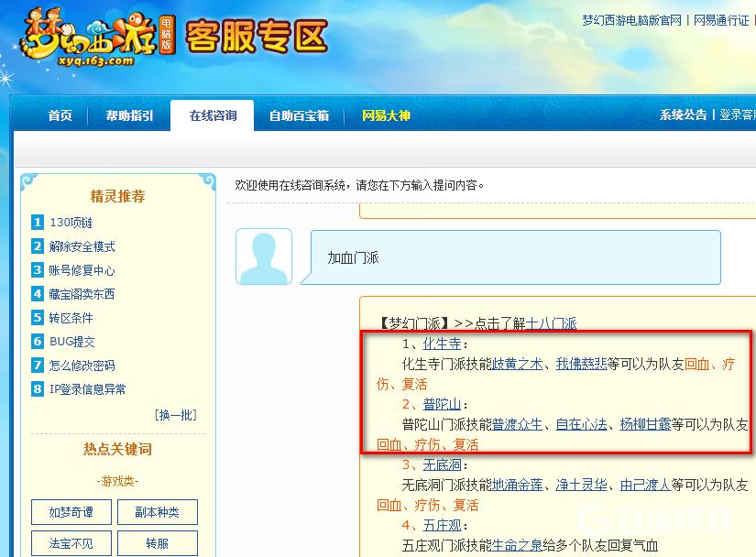Click the 网易通行证 header link
This screenshot has height=557, width=756.
point(721,20)
